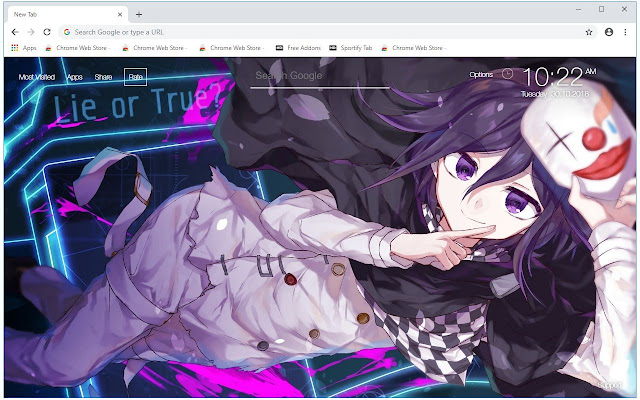The height and width of the screenshot is (400, 640).
Task: Reload the page with the refresh icon
Action: (x=47, y=32)
